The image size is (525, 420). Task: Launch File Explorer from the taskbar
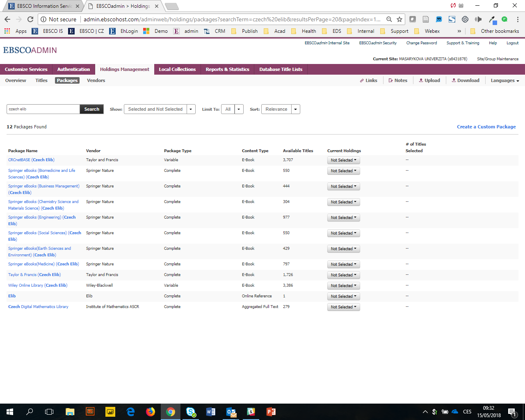pos(70,412)
